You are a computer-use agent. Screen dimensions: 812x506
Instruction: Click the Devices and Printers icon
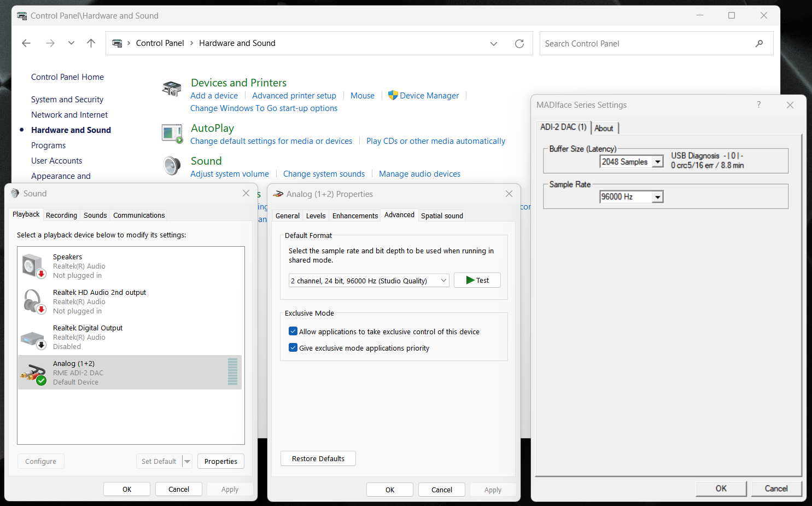click(x=172, y=88)
